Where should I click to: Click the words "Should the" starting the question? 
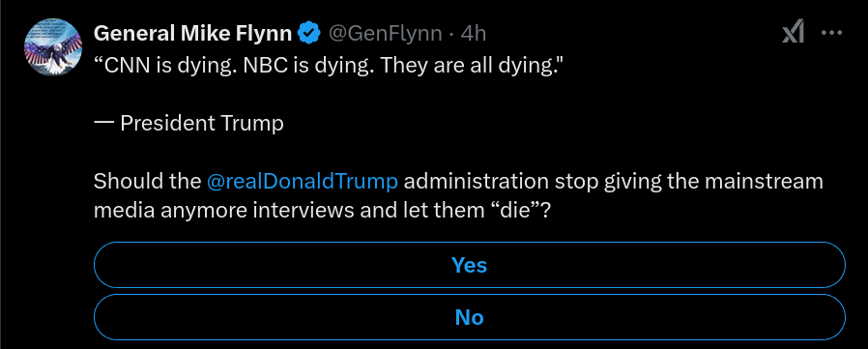point(147,181)
